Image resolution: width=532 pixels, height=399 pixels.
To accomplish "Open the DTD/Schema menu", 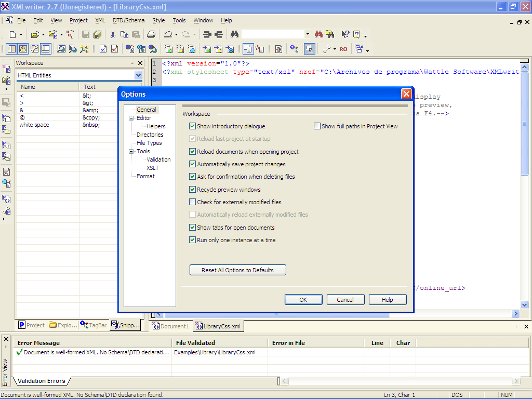I will click(x=129, y=20).
